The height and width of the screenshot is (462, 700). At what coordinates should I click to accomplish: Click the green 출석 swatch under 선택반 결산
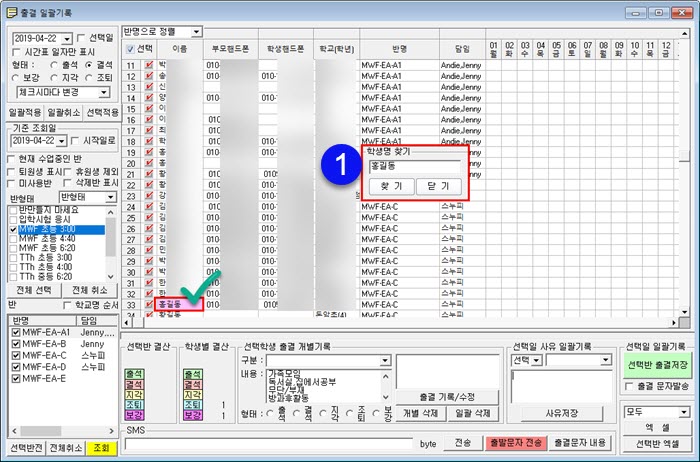click(134, 374)
